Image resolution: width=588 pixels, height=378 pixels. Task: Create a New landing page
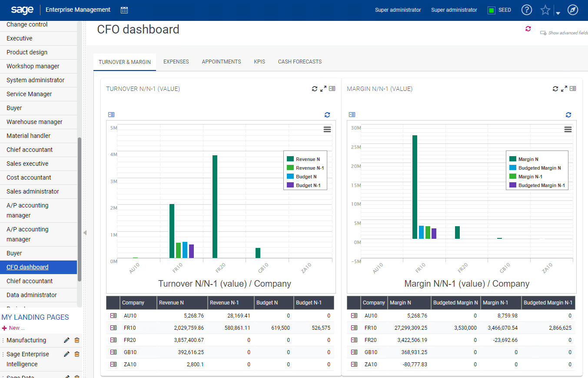[x=13, y=328]
